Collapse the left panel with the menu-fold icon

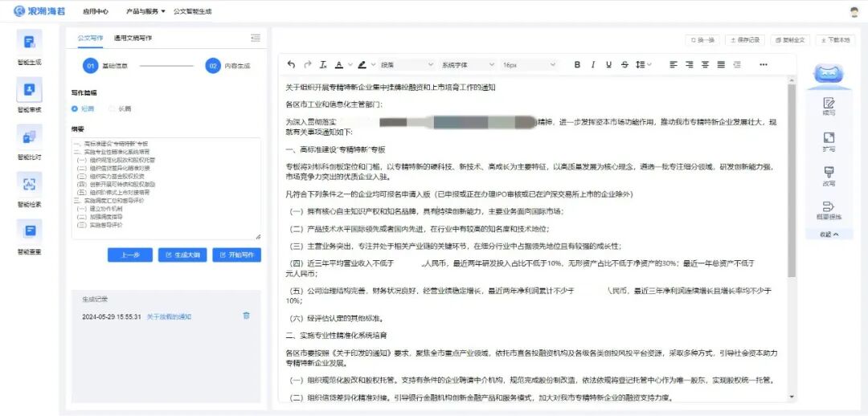point(256,38)
